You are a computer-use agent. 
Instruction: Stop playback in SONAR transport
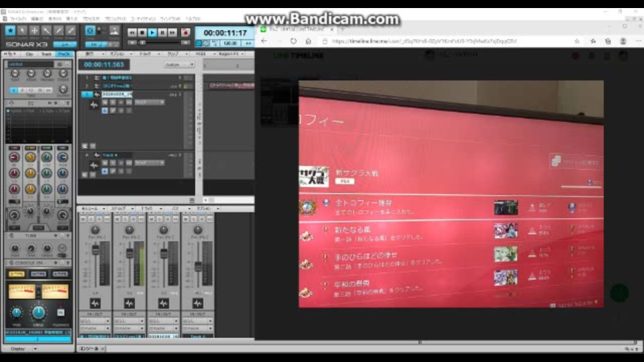pyautogui.click(x=142, y=32)
